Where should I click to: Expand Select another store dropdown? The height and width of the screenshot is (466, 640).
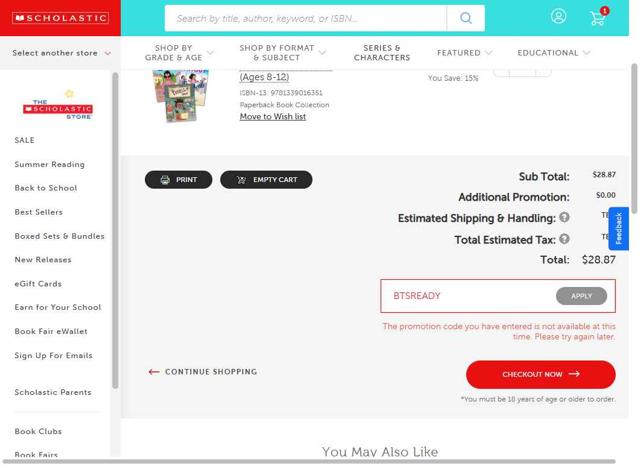tap(61, 53)
